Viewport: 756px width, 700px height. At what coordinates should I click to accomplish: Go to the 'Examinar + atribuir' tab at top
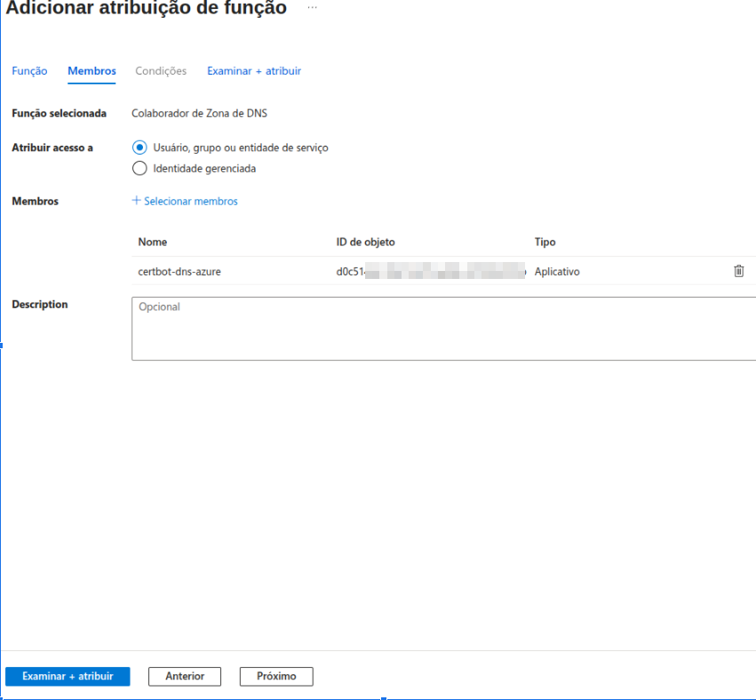click(x=254, y=71)
